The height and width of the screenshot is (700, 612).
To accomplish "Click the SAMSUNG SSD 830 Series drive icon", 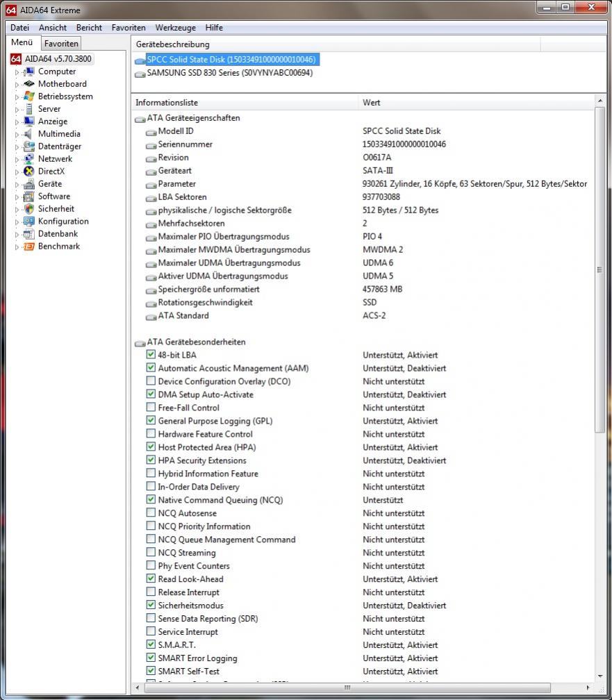I will tap(140, 74).
